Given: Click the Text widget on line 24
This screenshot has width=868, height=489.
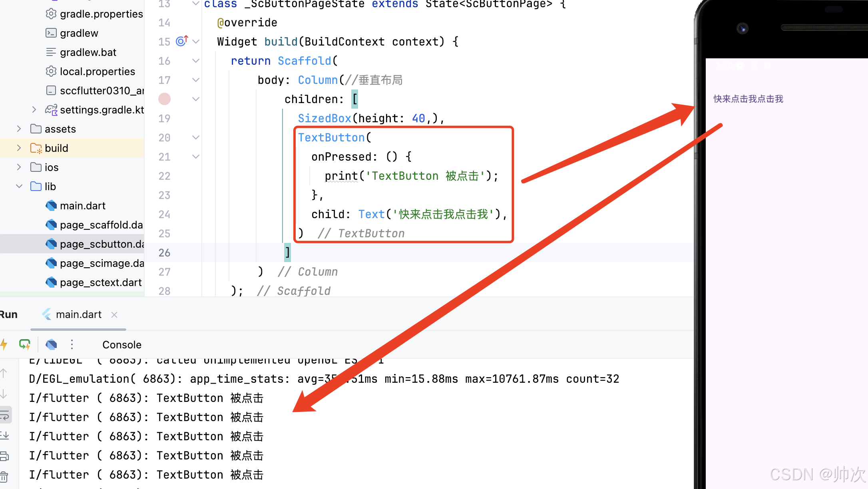Looking at the screenshot, I should 371,214.
